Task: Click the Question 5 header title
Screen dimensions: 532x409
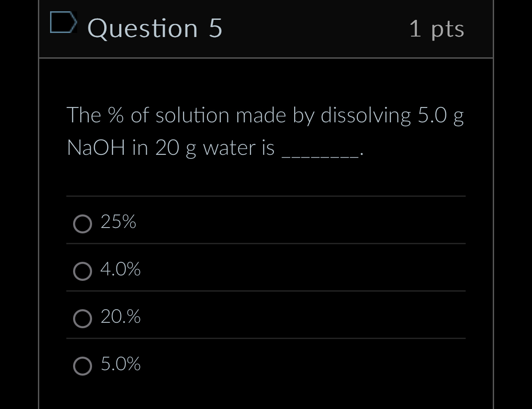Action: 155,28
